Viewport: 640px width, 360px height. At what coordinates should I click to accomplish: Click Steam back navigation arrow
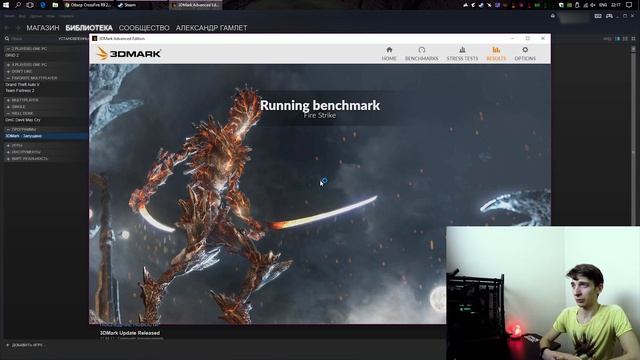coord(7,28)
